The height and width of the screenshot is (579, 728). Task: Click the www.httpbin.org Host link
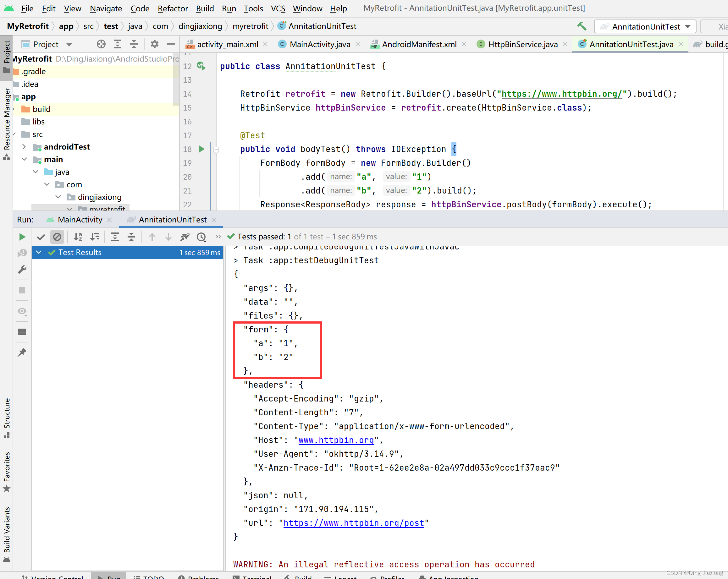pyautogui.click(x=336, y=440)
